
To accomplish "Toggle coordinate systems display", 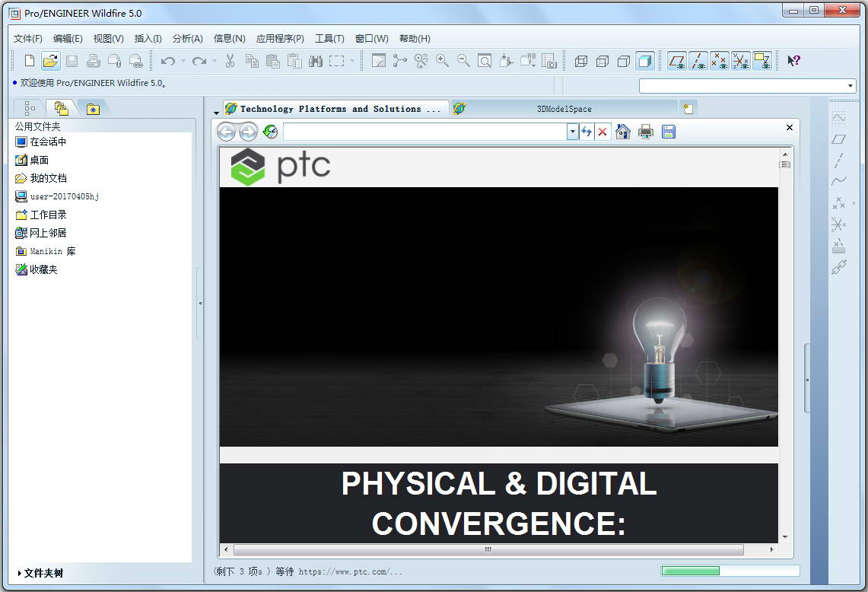I will [741, 61].
